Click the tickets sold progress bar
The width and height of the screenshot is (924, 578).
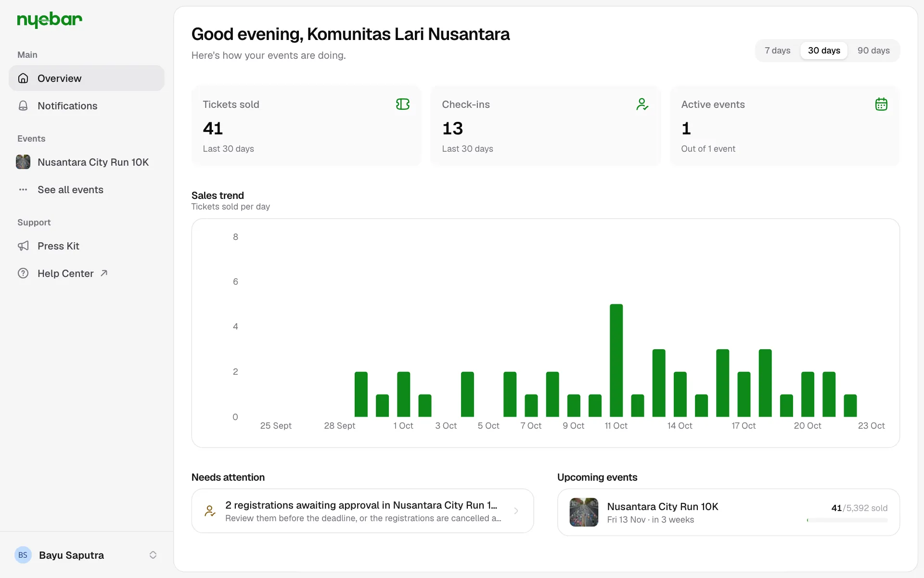click(847, 520)
